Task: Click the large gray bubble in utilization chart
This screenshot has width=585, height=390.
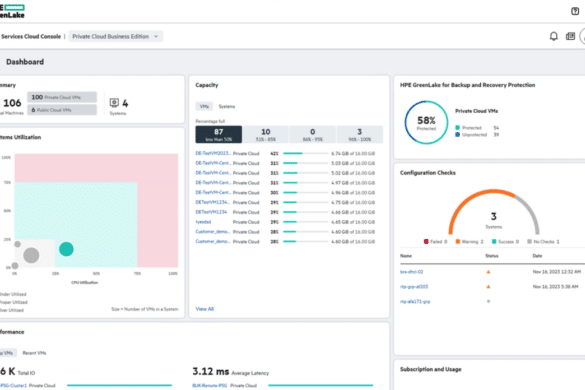Action: point(31,255)
